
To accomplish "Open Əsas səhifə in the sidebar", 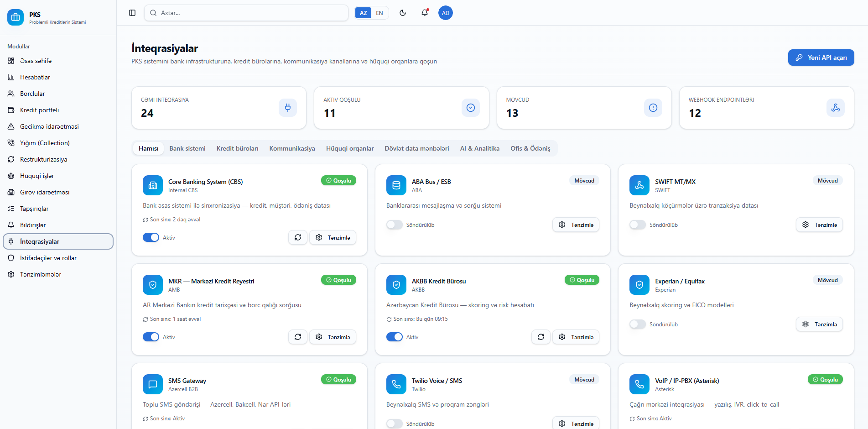I will [58, 61].
